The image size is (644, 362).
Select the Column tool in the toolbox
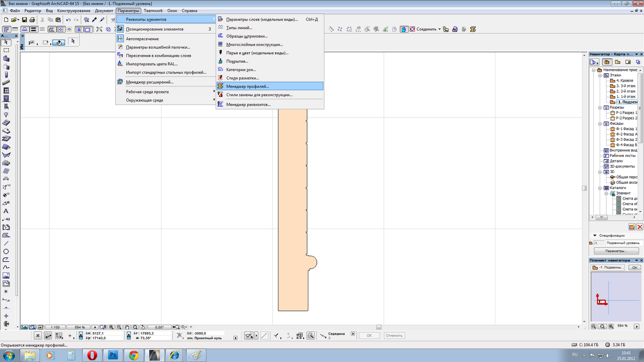6,74
